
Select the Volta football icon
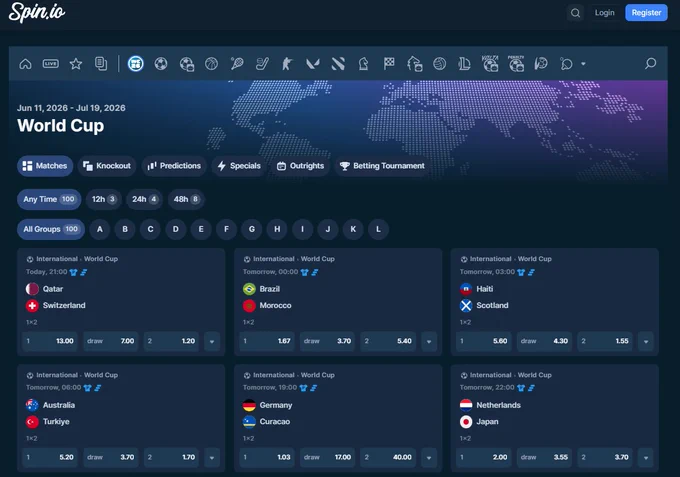point(490,64)
